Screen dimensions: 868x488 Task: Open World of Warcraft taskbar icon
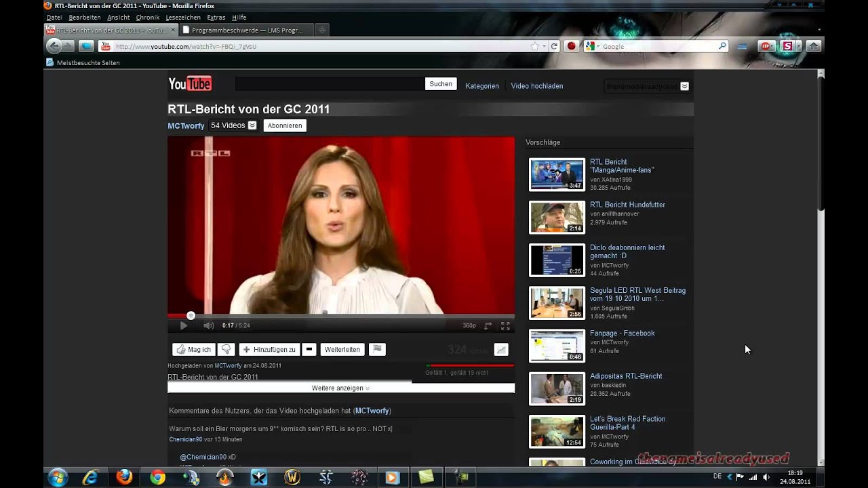pos(292,478)
